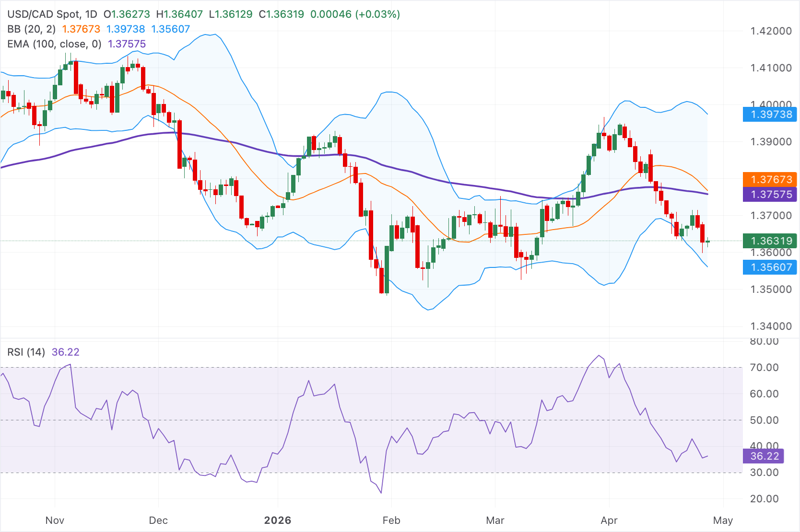
Task: Click the C1.36319 close value in the header
Action: (282, 14)
